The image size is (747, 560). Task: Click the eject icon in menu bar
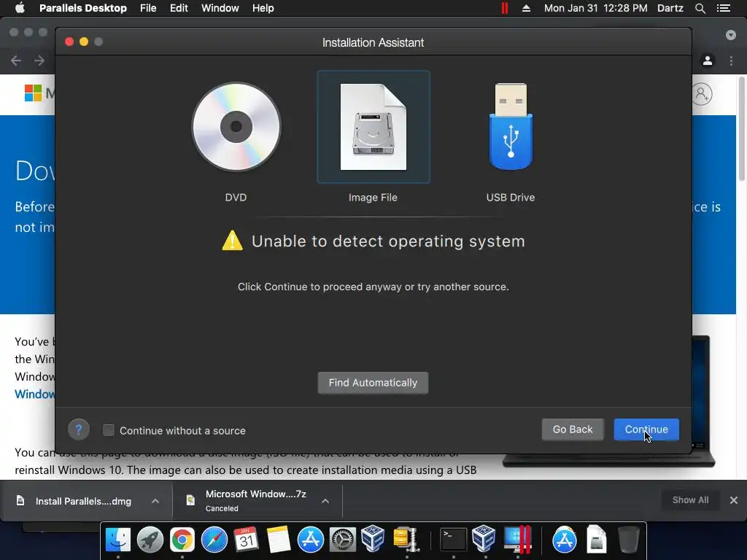(526, 8)
